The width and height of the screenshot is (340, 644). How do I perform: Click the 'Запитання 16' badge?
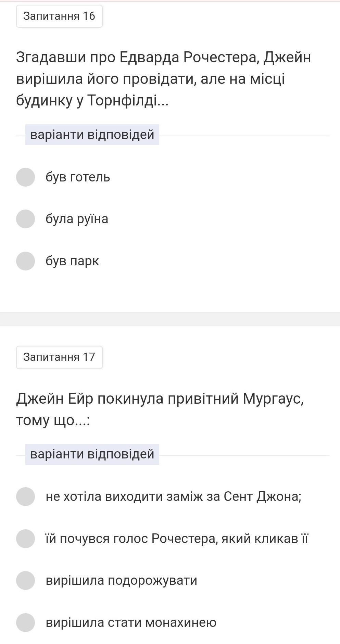59,16
